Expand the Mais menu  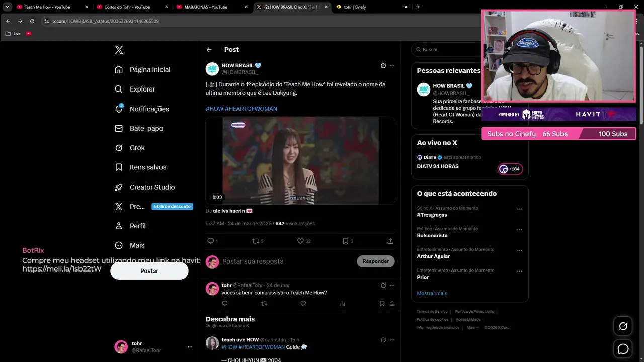click(x=130, y=245)
